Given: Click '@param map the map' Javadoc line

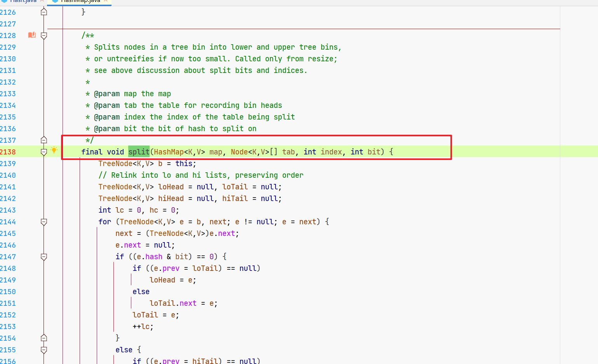Looking at the screenshot, I should 133,94.
